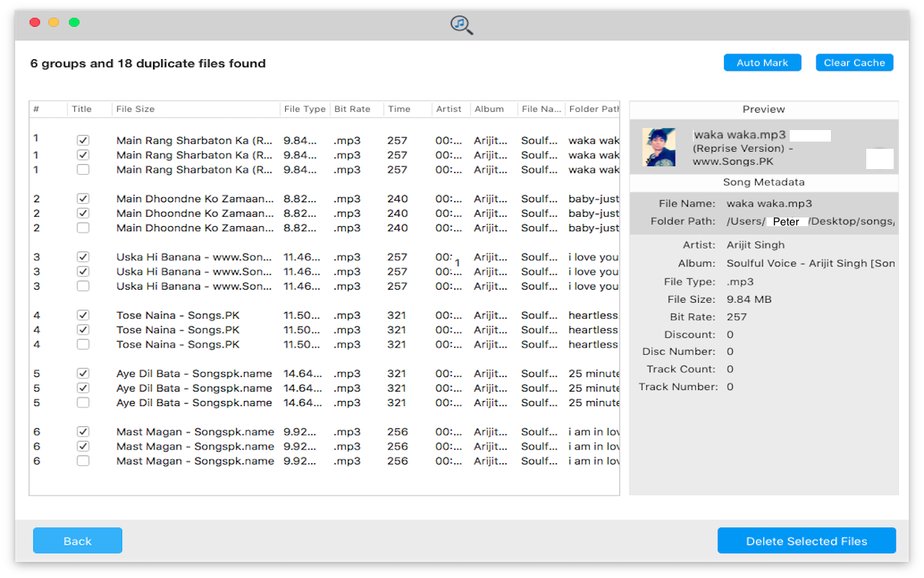
Task: Select the title text in the unchecked Tose Naina row
Action: coord(178,345)
